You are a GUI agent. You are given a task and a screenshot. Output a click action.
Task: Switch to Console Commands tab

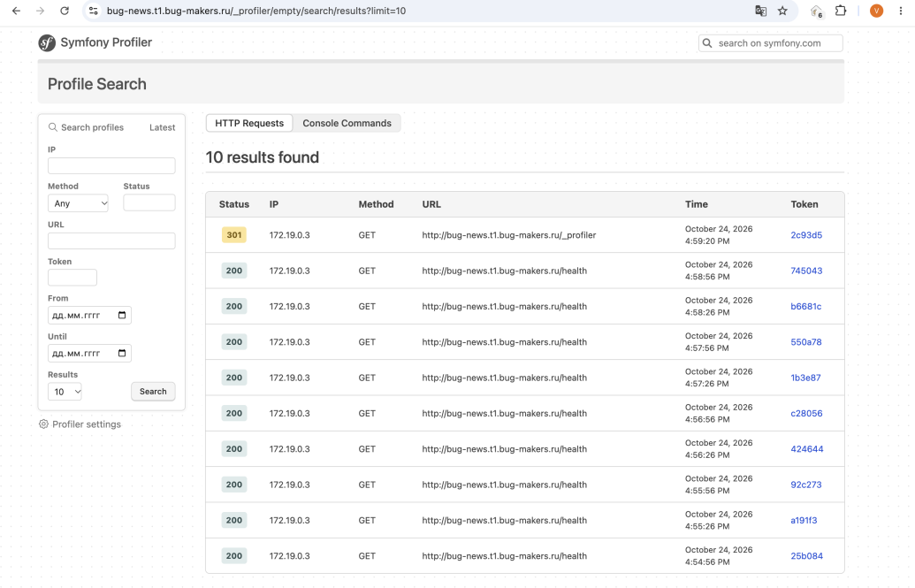pos(347,123)
